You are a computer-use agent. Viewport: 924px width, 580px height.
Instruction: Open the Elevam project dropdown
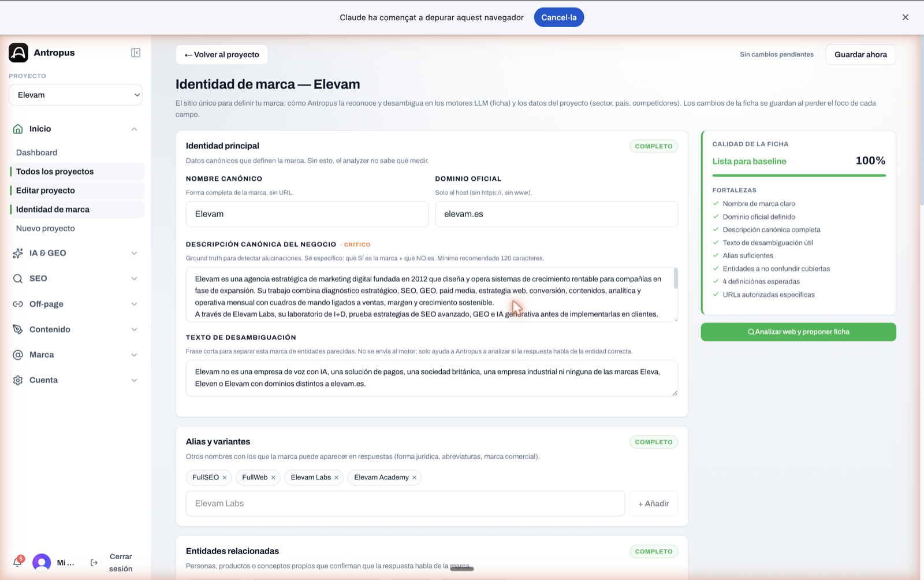76,95
